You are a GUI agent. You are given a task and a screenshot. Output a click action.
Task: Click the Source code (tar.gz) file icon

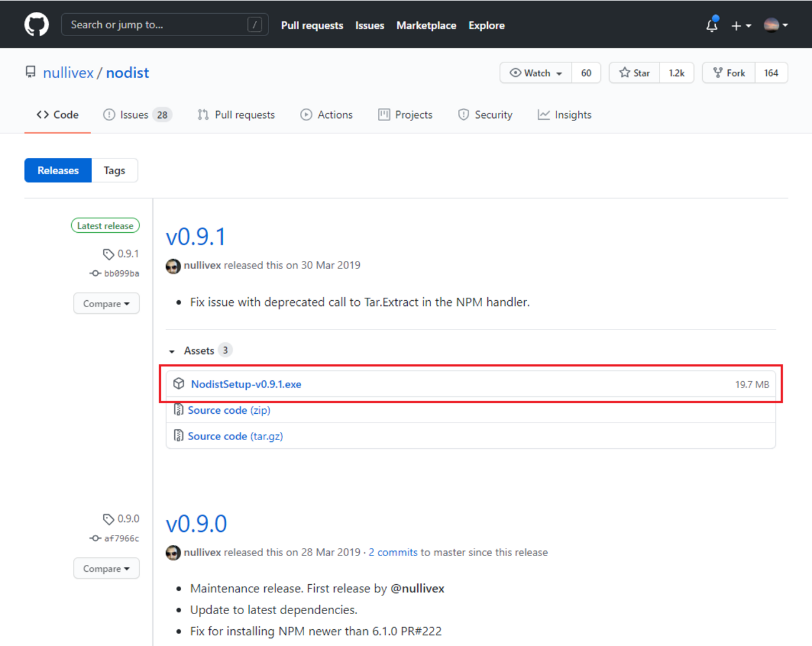click(x=179, y=436)
